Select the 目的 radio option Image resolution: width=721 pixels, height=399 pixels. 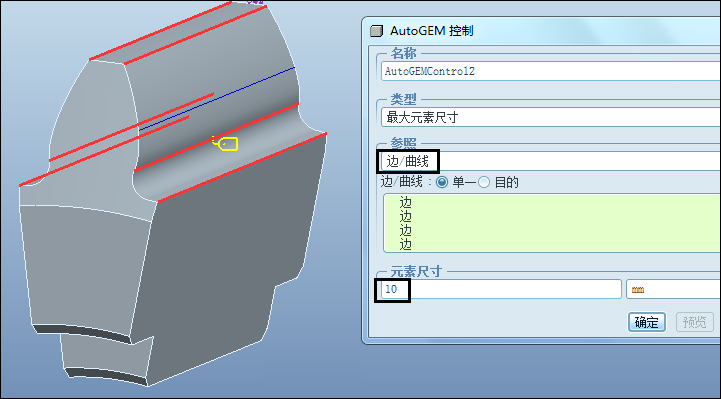484,182
